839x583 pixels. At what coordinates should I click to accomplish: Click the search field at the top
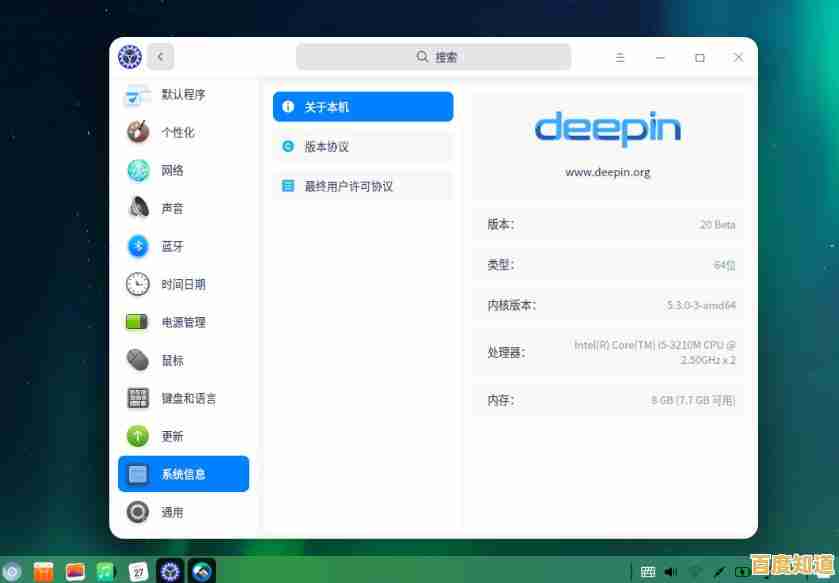434,57
